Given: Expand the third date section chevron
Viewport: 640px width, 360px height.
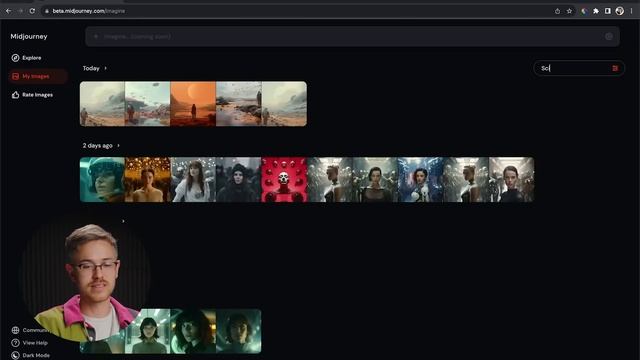Looking at the screenshot, I should 123,221.
